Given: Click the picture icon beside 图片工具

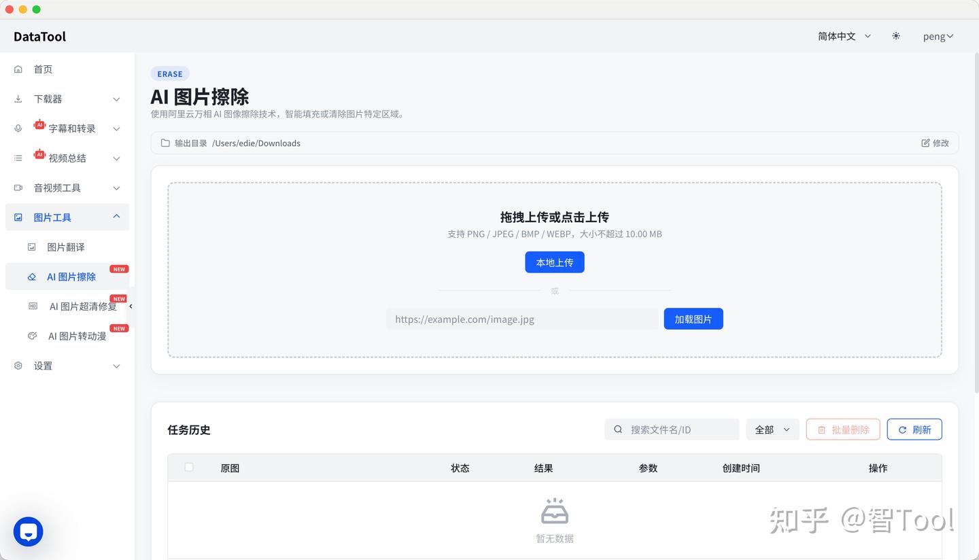Looking at the screenshot, I should pyautogui.click(x=18, y=217).
